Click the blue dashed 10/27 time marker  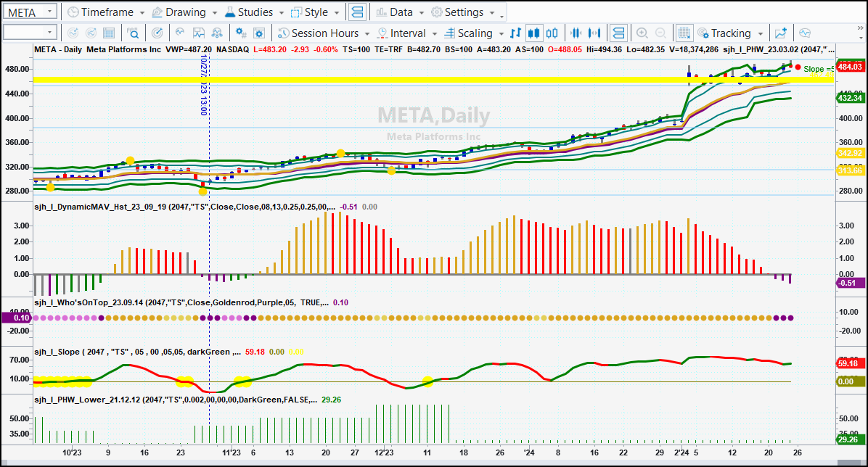(204, 85)
